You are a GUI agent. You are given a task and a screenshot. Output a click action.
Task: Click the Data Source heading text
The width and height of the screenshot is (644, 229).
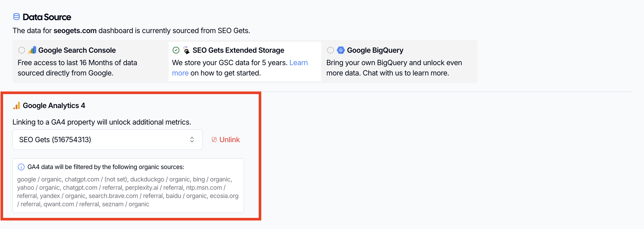click(47, 17)
